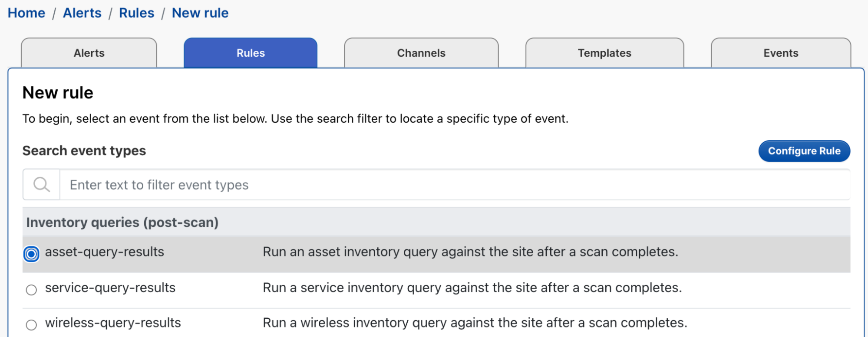Viewport: 868px width, 337px height.
Task: Click the Search event types label
Action: [84, 151]
